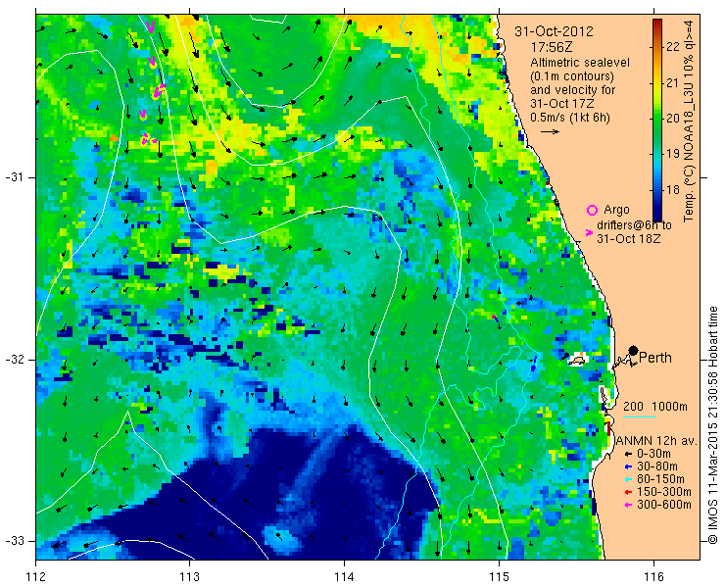
Task: Click the longitude axis label 115
Action: pos(499,577)
